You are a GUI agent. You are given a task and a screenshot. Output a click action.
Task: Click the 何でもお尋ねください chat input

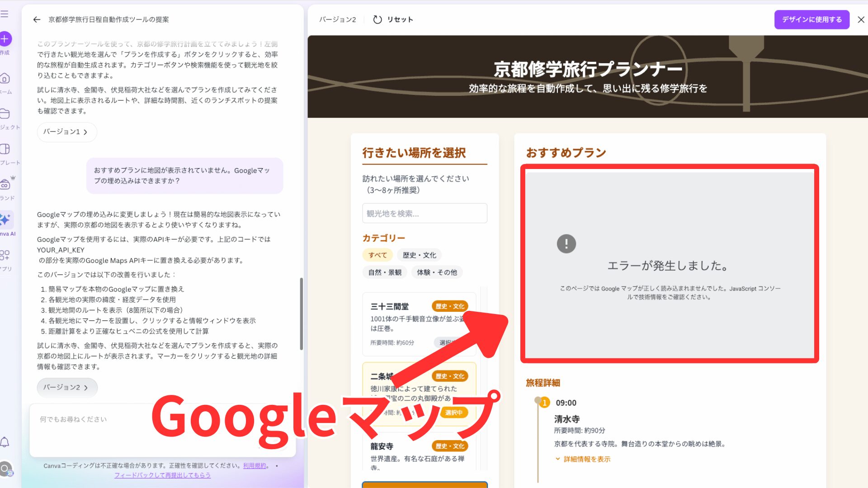[163, 430]
